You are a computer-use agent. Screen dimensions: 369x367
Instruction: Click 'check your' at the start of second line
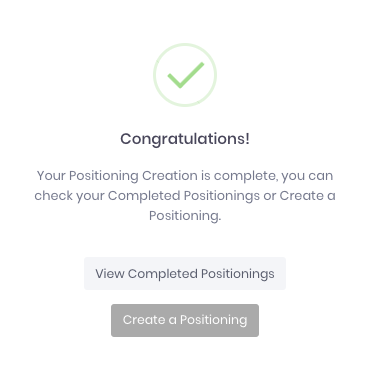69,196
